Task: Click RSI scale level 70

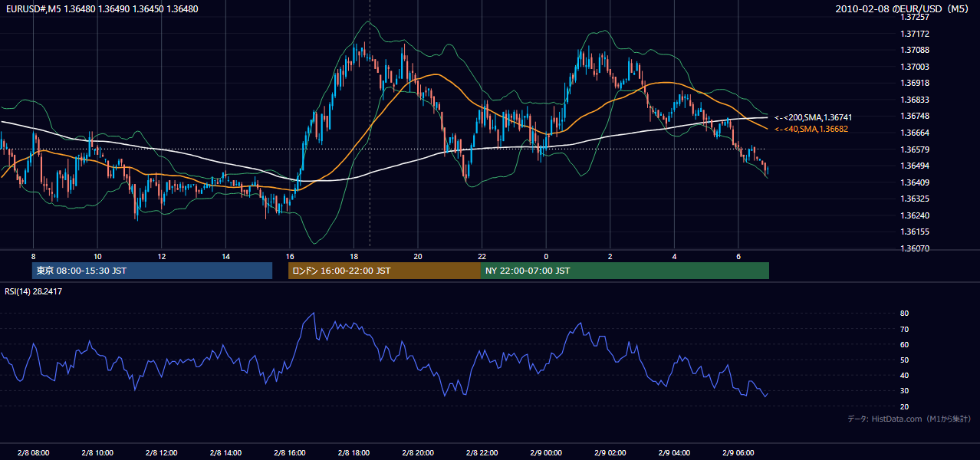Action: pyautogui.click(x=905, y=329)
